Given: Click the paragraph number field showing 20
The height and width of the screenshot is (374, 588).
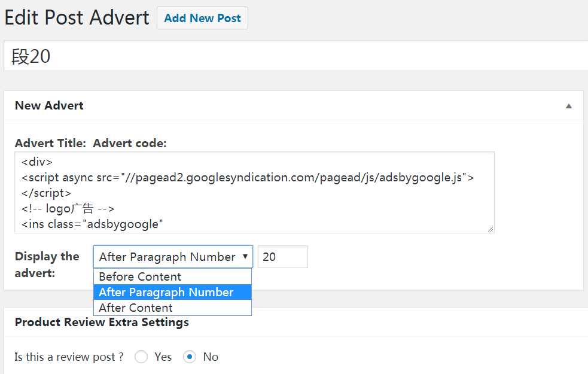Looking at the screenshot, I should coord(282,257).
